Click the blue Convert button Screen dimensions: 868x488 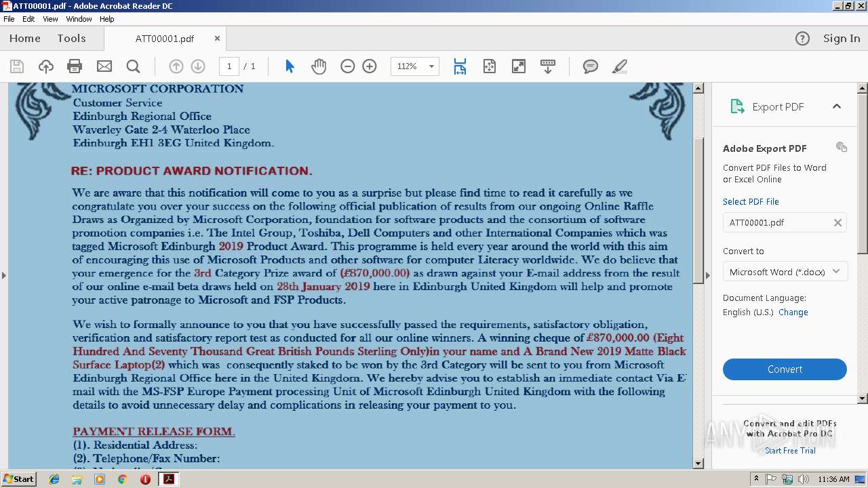pos(785,369)
